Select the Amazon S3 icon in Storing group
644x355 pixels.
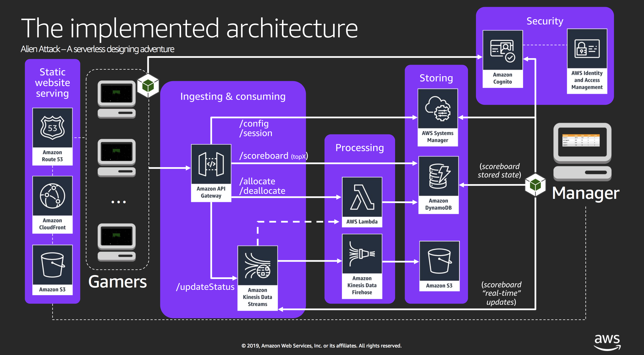439,261
